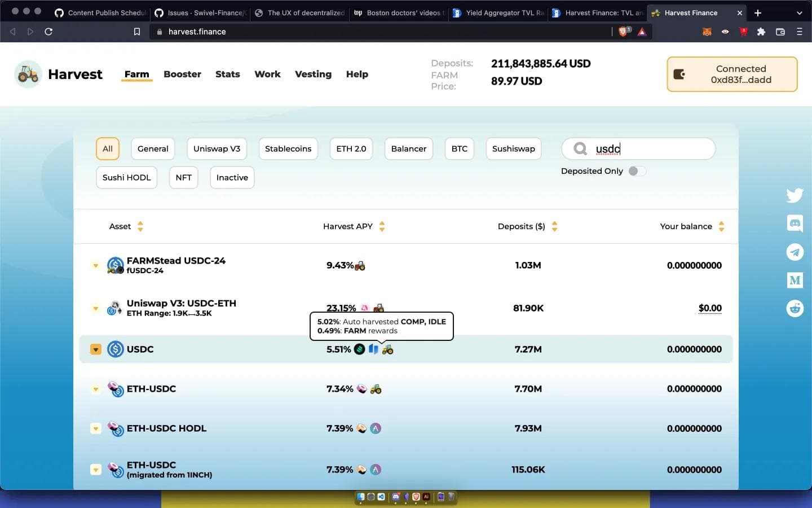Screen dimensions: 812x508
Task: Click the Medium icon in sidebar
Action: [x=795, y=280]
